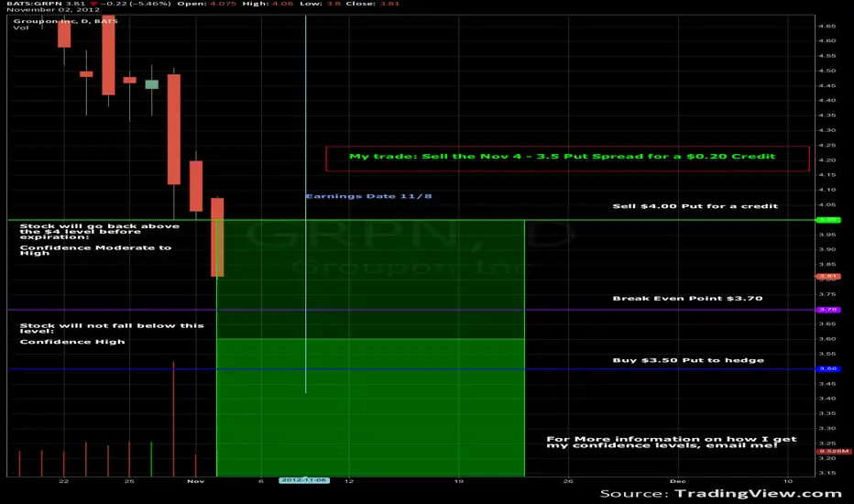Click the blue 3.50 price label on axis
Screen dimensions: 854x504
click(x=828, y=369)
